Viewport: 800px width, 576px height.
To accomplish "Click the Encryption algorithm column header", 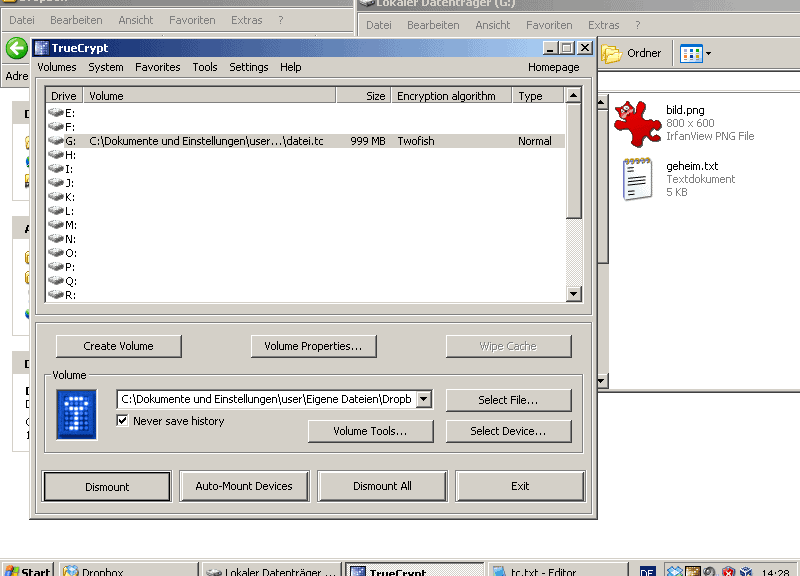I will [452, 96].
